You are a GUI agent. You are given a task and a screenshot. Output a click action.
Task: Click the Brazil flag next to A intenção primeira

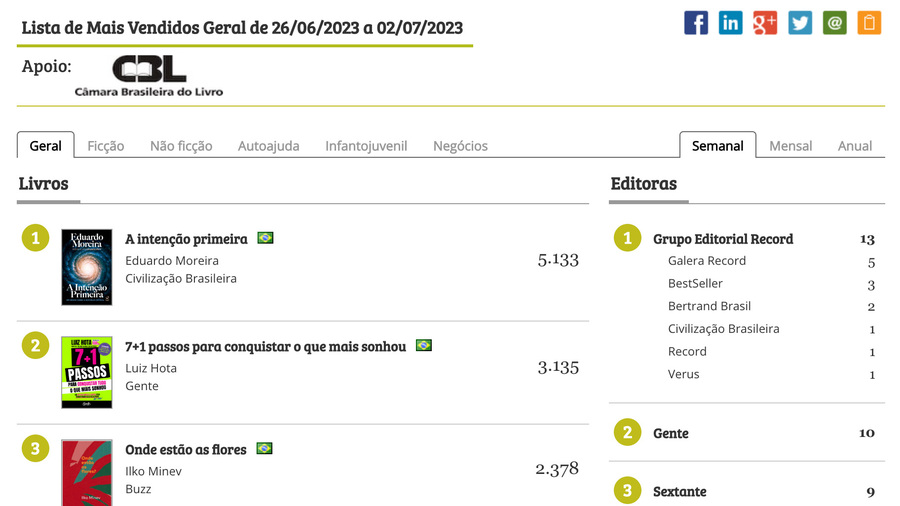265,238
